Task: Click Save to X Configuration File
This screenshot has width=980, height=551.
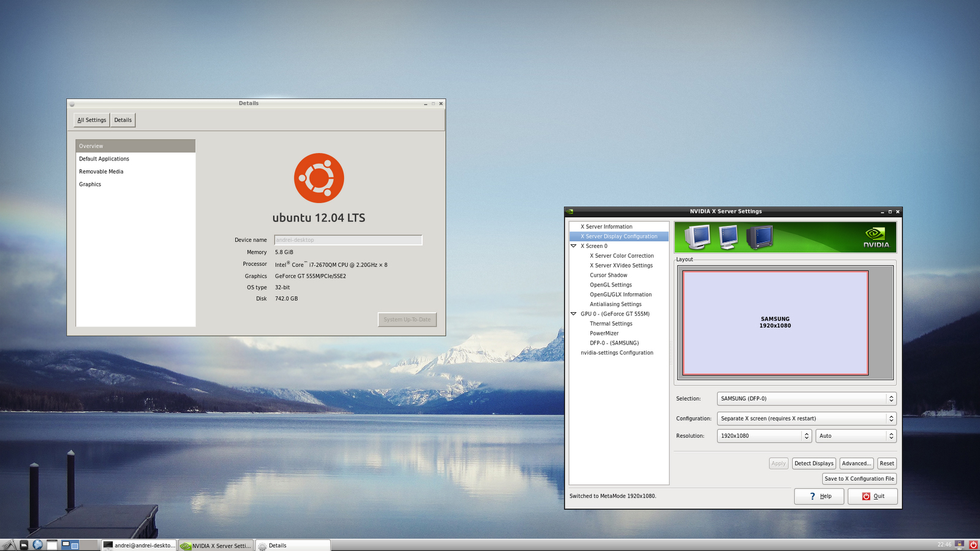Action: (859, 479)
